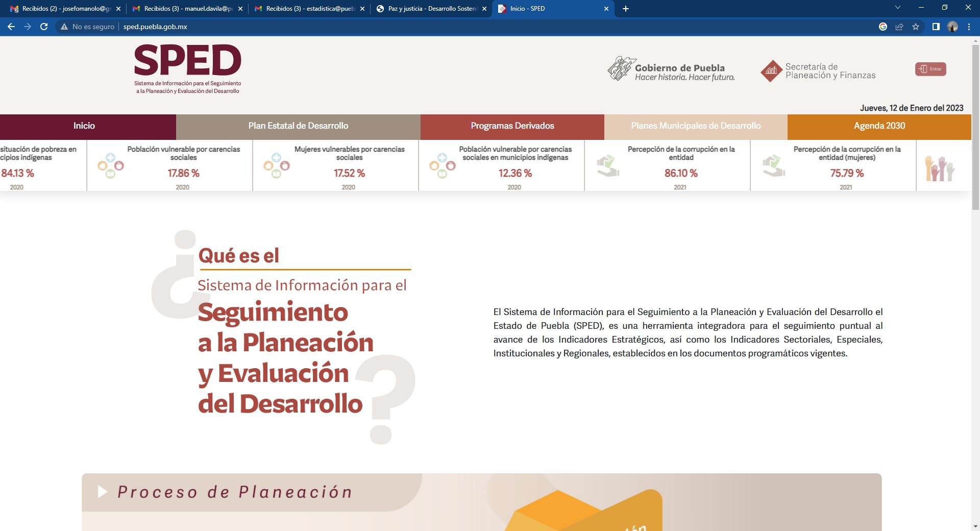Click the share page icon
The image size is (980, 531).
click(x=899, y=27)
